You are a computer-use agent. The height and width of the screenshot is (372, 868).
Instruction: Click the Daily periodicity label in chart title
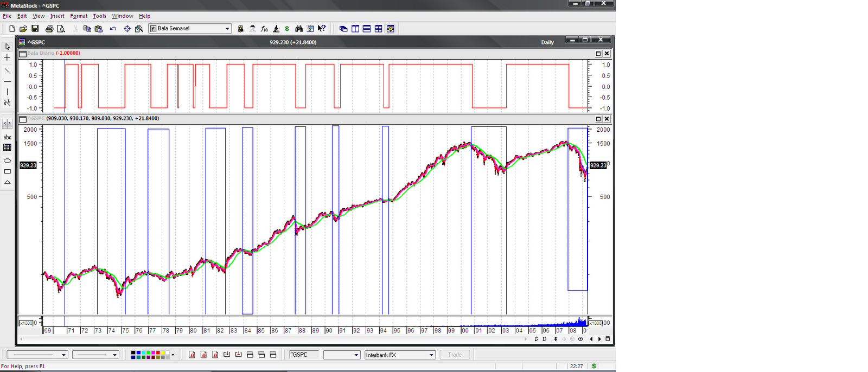click(547, 42)
